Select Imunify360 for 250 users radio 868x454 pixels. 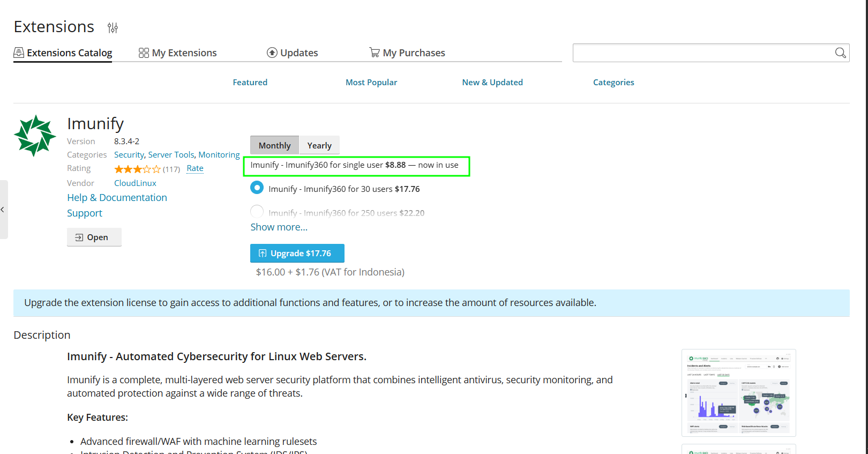257,211
